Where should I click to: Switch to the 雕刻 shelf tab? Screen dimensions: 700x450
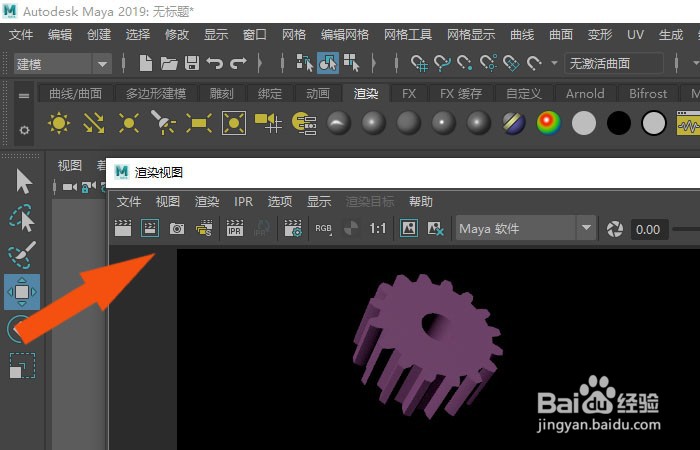pos(222,93)
